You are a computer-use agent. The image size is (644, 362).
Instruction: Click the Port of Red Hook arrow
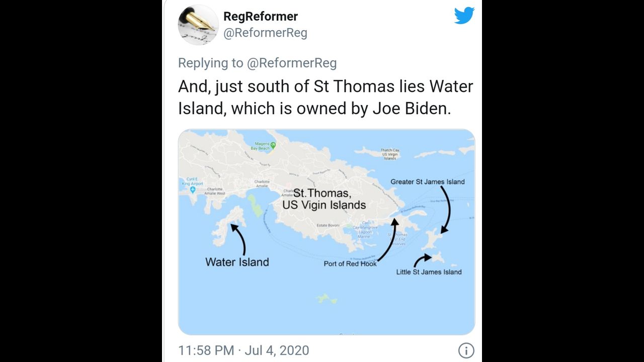[x=388, y=242]
